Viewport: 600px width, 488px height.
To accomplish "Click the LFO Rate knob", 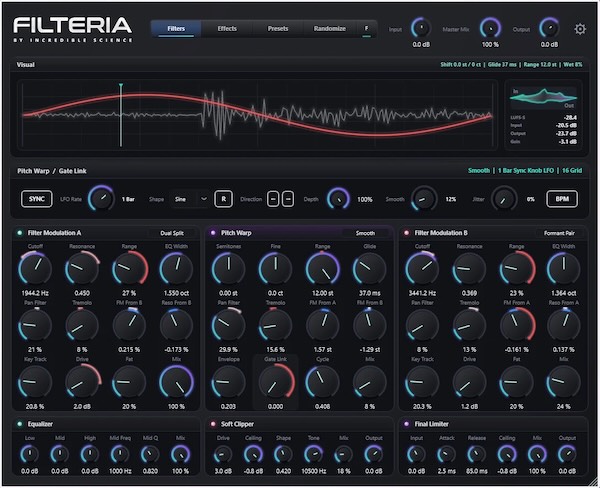I will click(x=101, y=199).
